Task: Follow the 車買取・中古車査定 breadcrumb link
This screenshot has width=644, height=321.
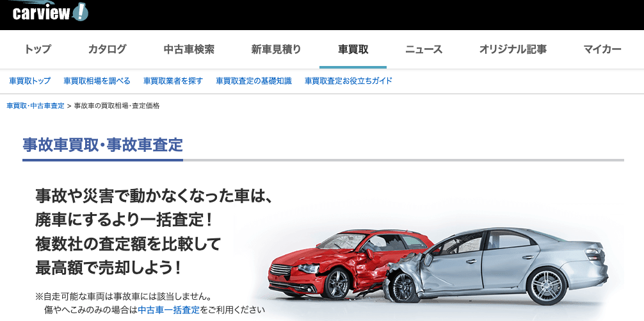Action: (36, 106)
